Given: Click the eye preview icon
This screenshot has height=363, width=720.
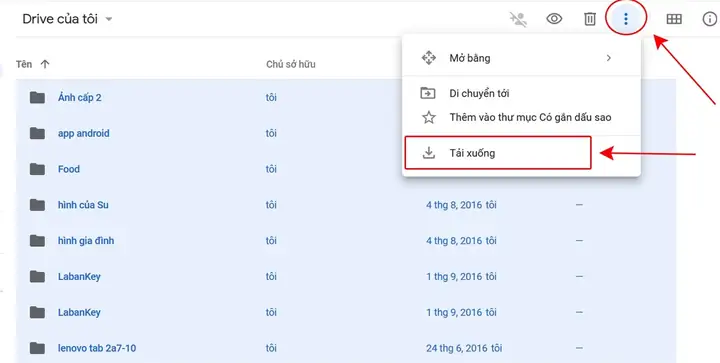Looking at the screenshot, I should point(554,19).
